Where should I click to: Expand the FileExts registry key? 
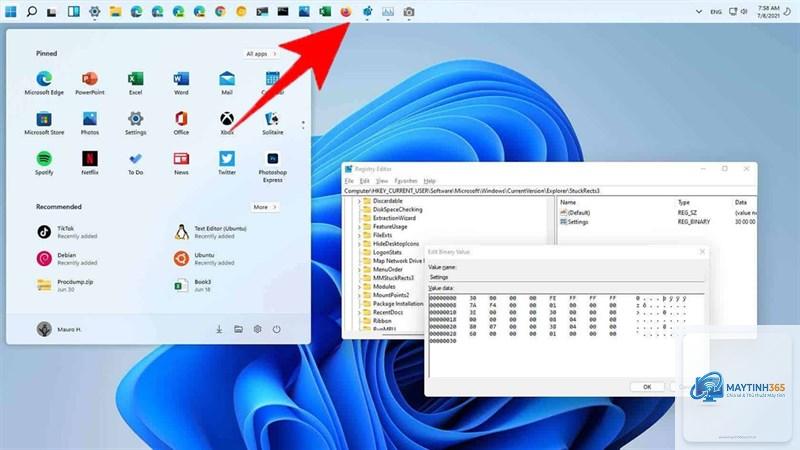pyautogui.click(x=359, y=235)
